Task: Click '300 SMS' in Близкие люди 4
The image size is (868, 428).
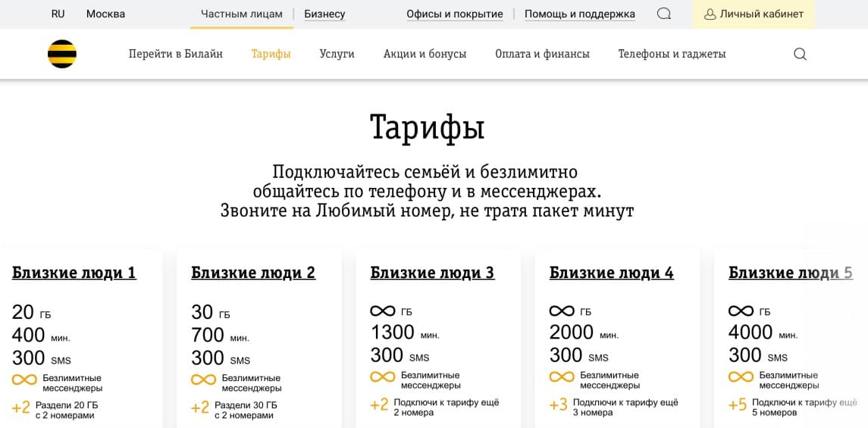Action: point(579,355)
